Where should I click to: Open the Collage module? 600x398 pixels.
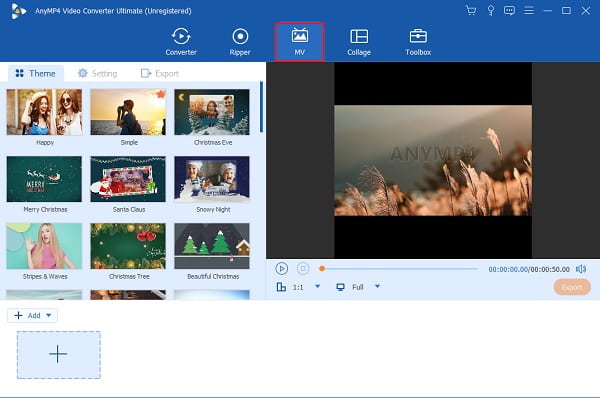[x=359, y=42]
